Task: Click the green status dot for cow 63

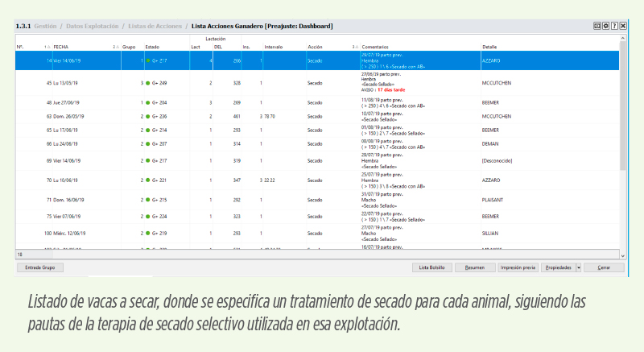Action: (x=148, y=117)
